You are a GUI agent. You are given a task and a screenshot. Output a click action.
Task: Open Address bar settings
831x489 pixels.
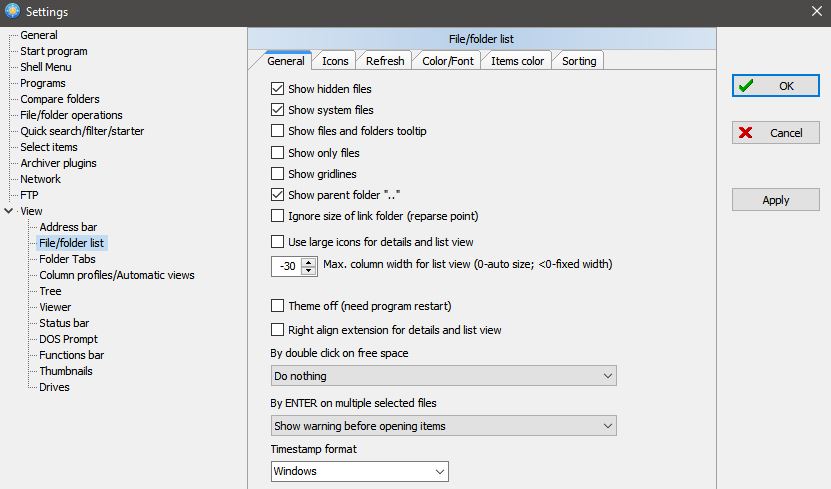[68, 227]
